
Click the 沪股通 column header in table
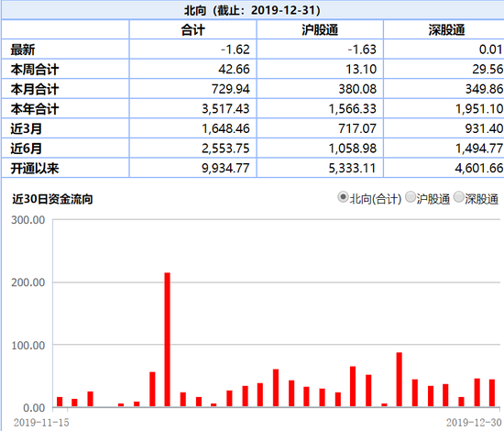pos(320,30)
